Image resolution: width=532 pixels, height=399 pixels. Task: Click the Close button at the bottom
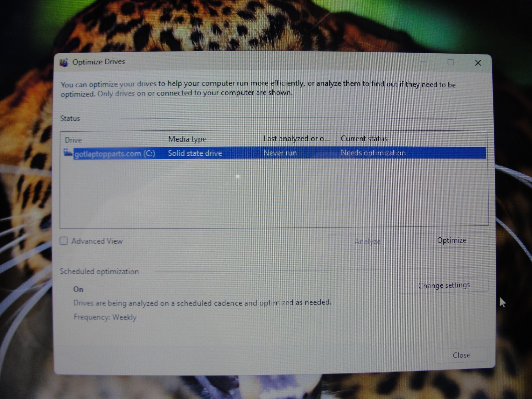[462, 355]
